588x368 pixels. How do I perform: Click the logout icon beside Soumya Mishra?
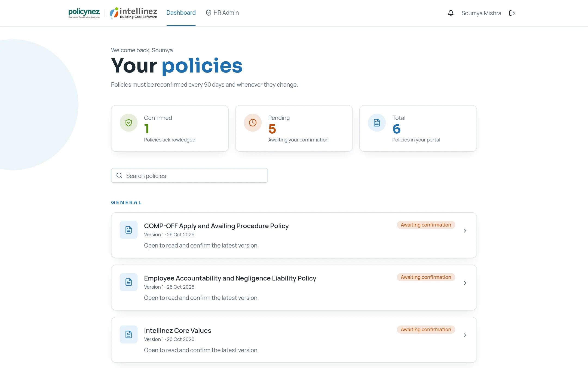512,13
